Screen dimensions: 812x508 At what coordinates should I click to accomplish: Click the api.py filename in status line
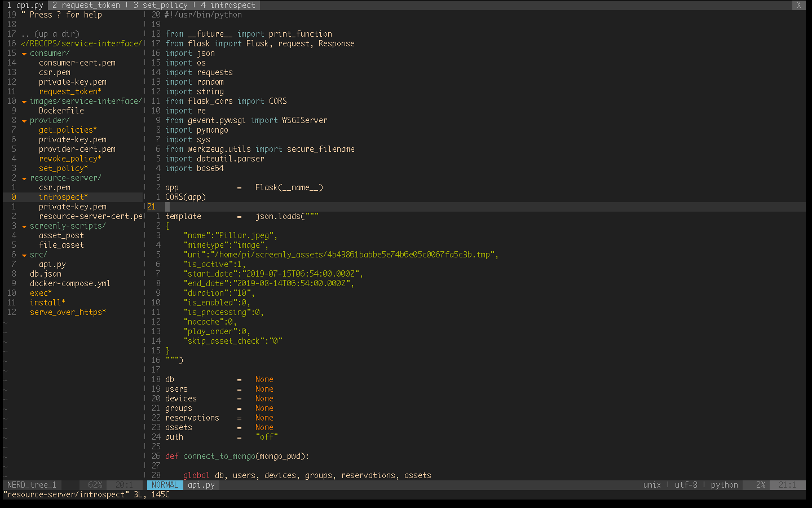201,485
